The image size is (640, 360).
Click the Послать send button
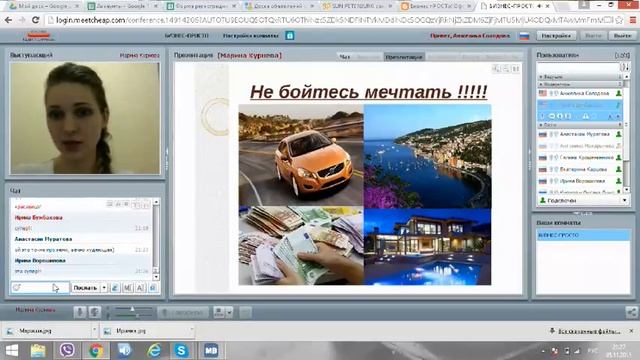[85, 288]
